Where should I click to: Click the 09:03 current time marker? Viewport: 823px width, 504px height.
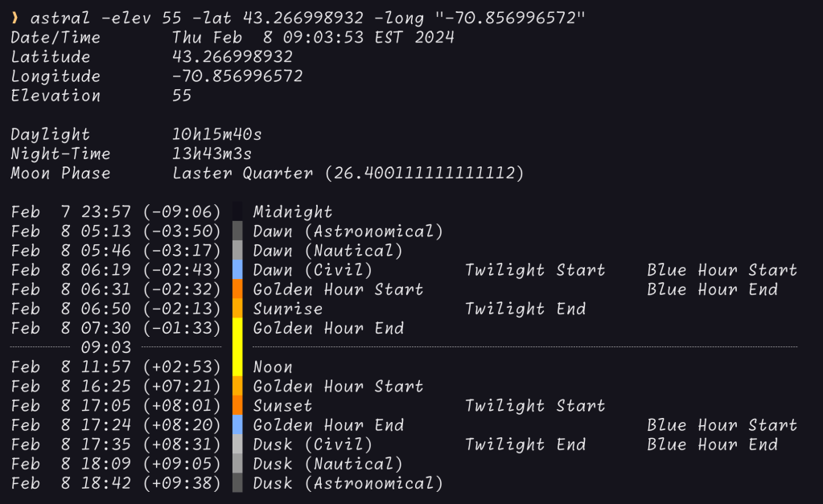106,347
